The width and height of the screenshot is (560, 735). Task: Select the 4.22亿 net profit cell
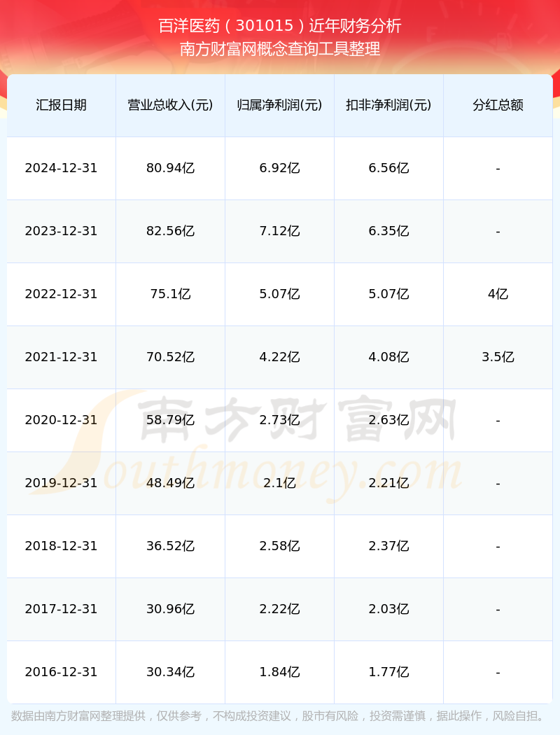click(280, 358)
